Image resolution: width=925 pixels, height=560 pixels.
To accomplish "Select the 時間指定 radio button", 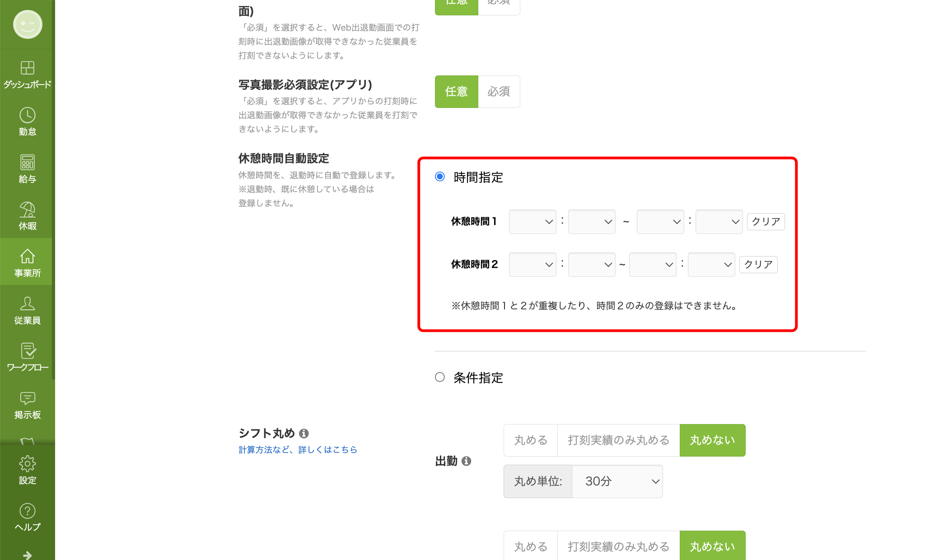I will click(x=440, y=177).
